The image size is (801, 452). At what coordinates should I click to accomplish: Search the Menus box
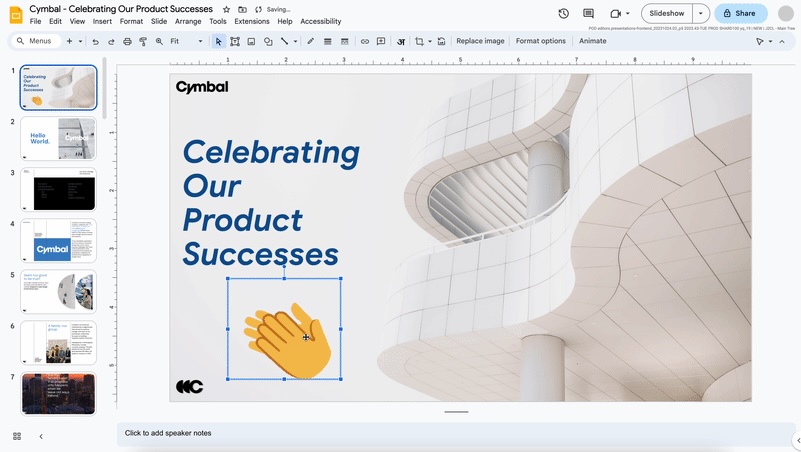[35, 41]
